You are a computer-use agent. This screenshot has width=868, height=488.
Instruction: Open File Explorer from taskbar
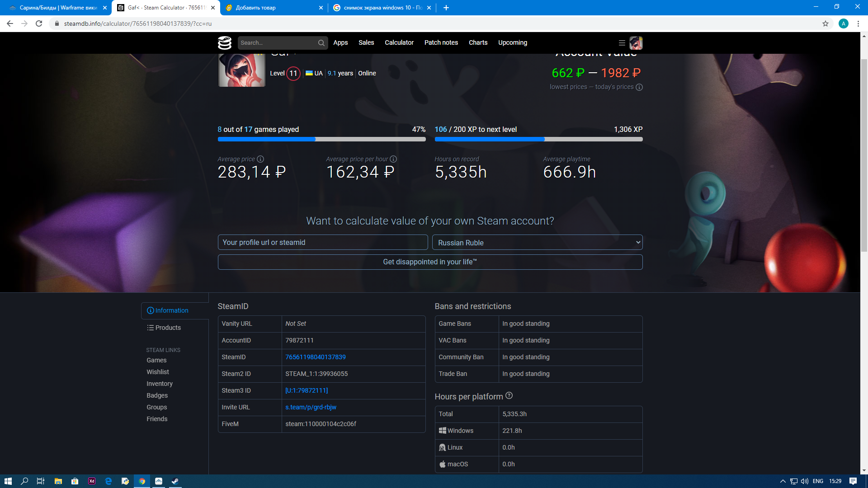tap(58, 481)
